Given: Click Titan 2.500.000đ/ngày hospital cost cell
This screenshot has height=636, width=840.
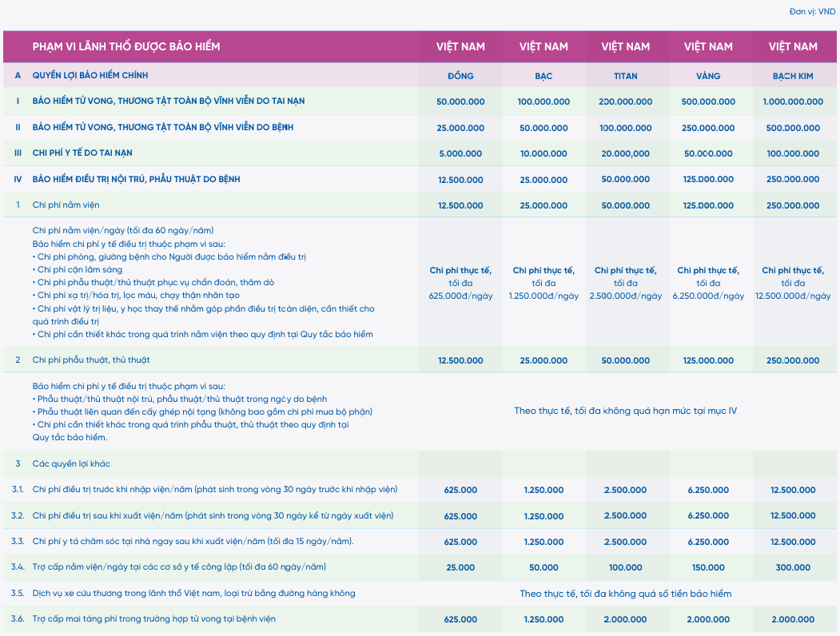Looking at the screenshot, I should tap(625, 283).
